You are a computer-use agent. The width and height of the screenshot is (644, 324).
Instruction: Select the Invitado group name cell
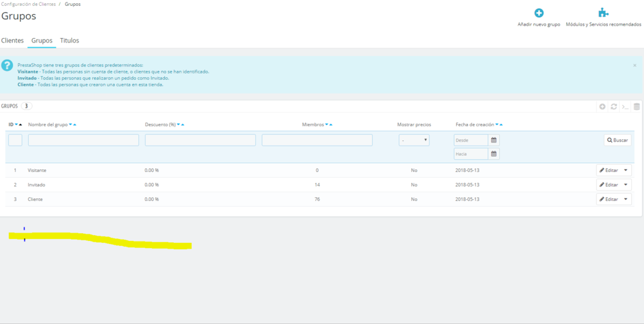click(37, 185)
